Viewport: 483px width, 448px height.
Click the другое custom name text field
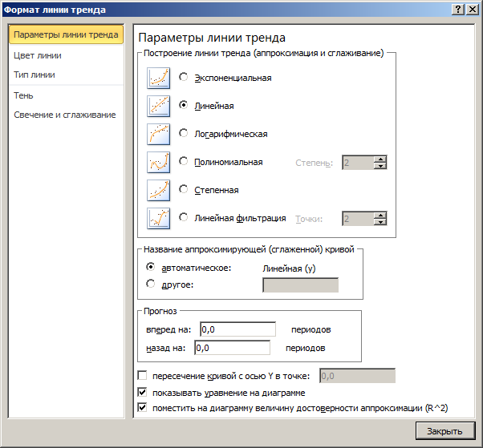(x=300, y=285)
